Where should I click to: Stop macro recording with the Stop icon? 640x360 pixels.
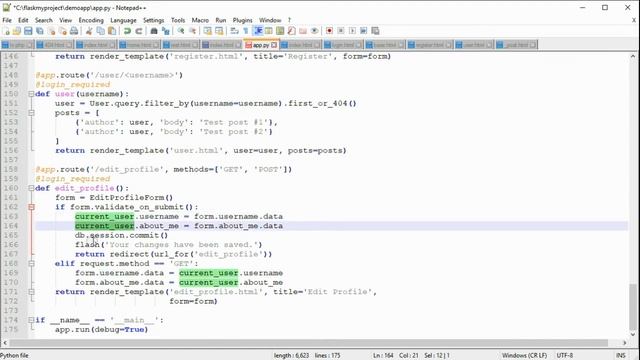(x=341, y=31)
